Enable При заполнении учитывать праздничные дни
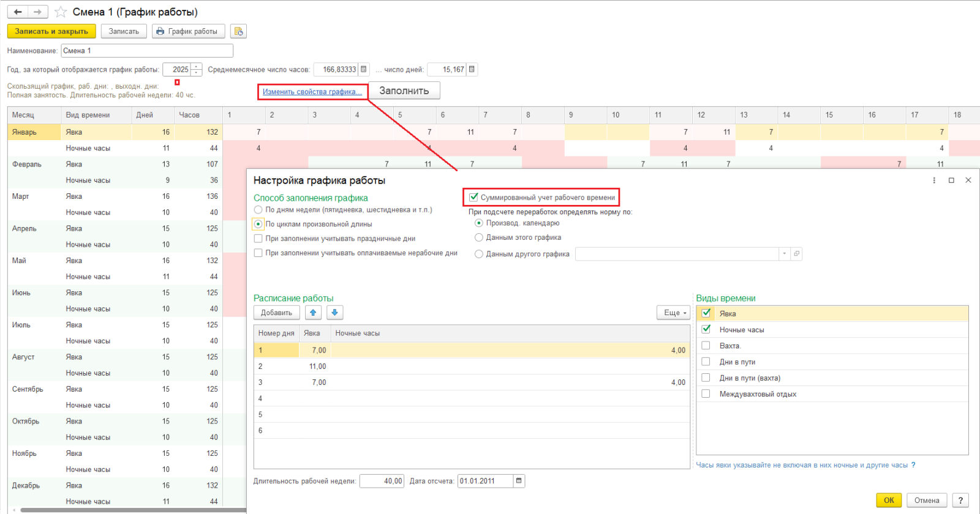This screenshot has width=980, height=514. [258, 239]
